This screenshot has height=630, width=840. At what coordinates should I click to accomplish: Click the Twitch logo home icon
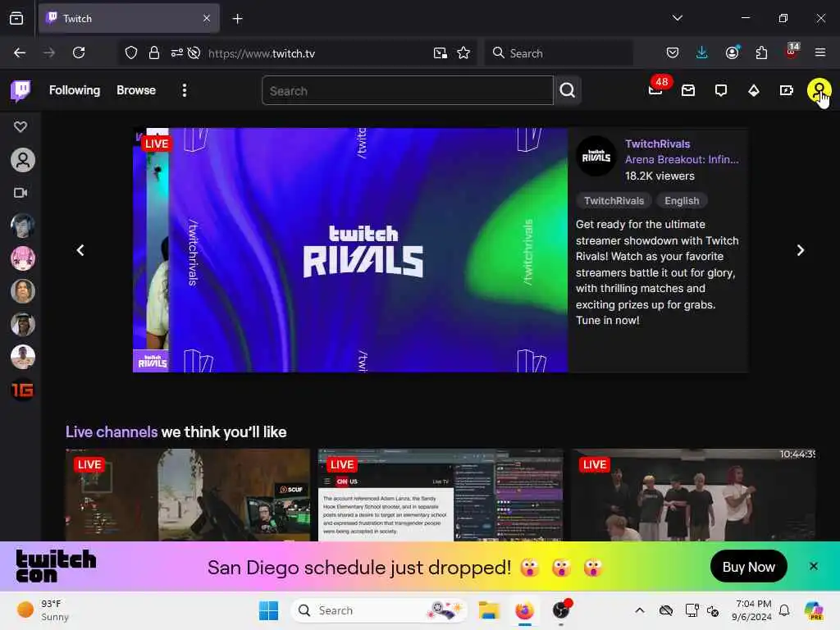21,90
